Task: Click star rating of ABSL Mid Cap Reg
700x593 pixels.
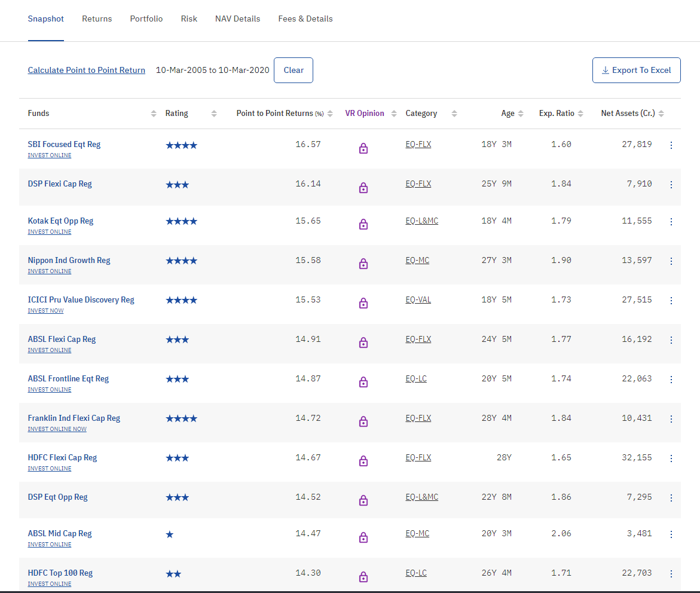Action: (x=170, y=534)
